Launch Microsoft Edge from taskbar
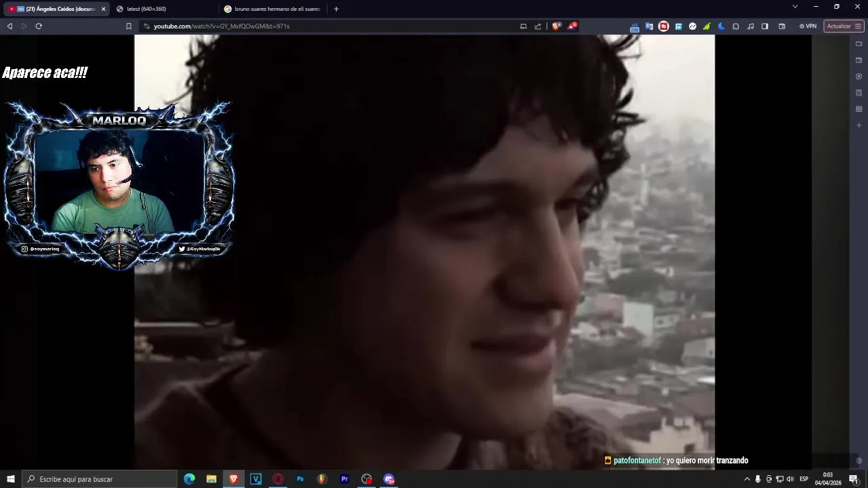 pos(189,479)
